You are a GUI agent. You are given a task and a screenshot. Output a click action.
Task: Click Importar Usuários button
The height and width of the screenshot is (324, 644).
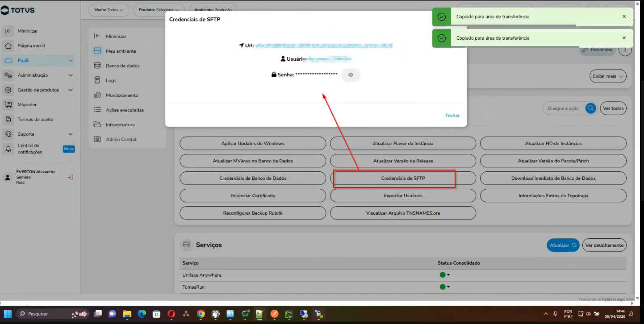click(403, 195)
